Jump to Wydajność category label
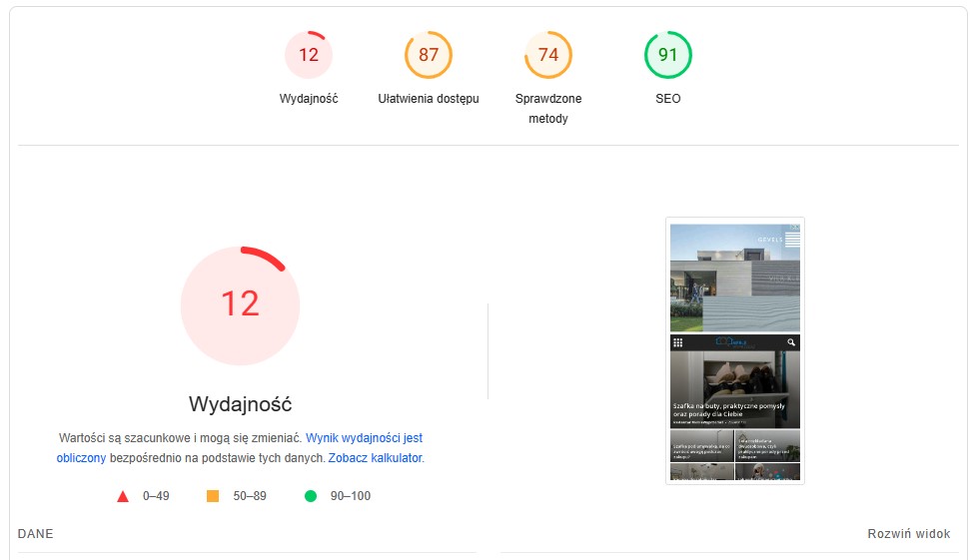Image resolution: width=971 pixels, height=560 pixels. click(x=309, y=99)
